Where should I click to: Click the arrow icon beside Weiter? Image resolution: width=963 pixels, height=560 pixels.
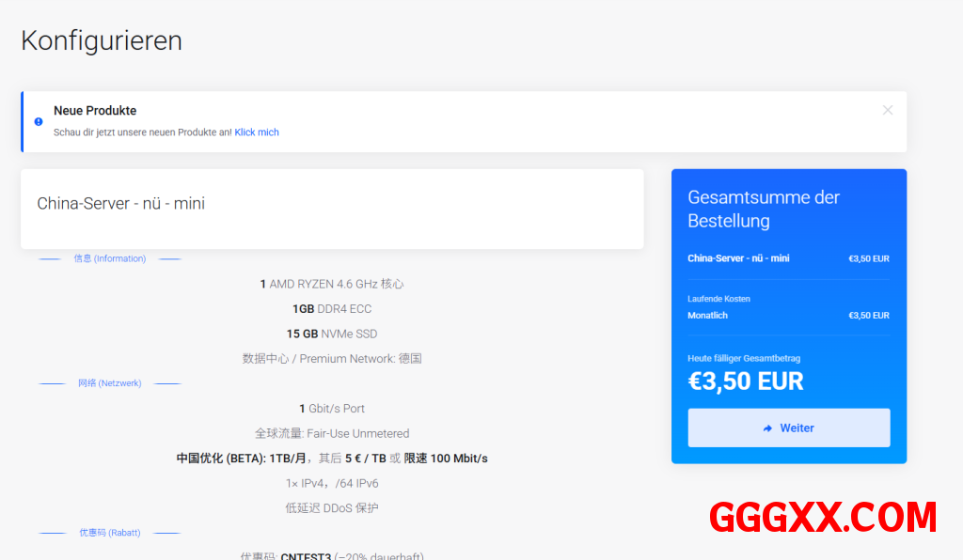pos(767,428)
